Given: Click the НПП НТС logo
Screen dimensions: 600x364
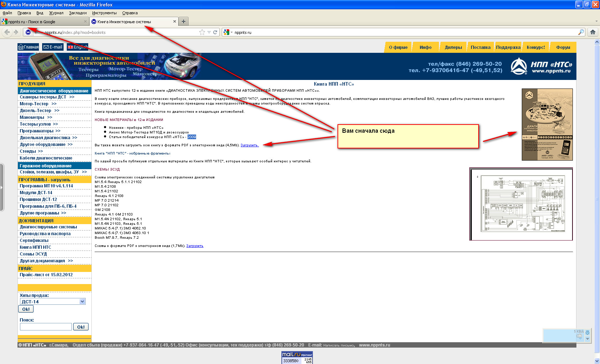Looking at the screenshot, I should 541,66.
